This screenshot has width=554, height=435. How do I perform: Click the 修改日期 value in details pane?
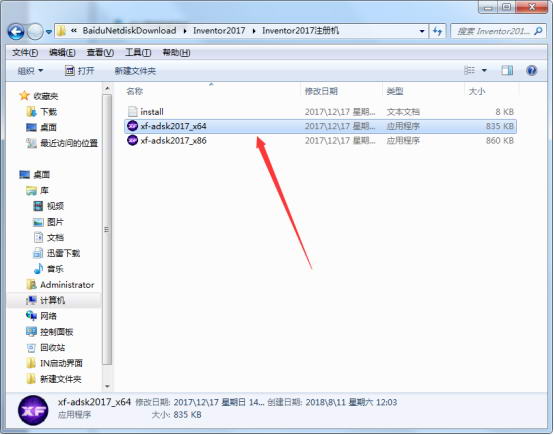tap(219, 402)
